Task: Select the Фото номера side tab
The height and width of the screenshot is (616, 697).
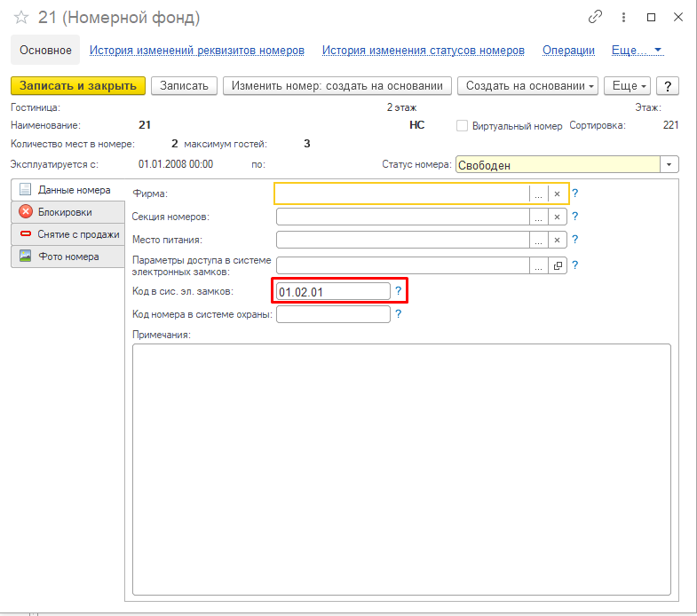Action: tap(67, 257)
